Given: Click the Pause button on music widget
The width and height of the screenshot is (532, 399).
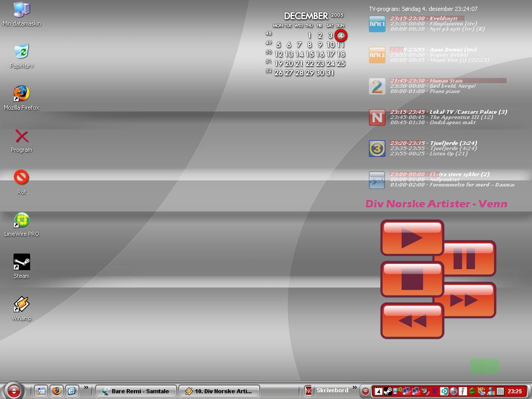Looking at the screenshot, I should [470, 259].
